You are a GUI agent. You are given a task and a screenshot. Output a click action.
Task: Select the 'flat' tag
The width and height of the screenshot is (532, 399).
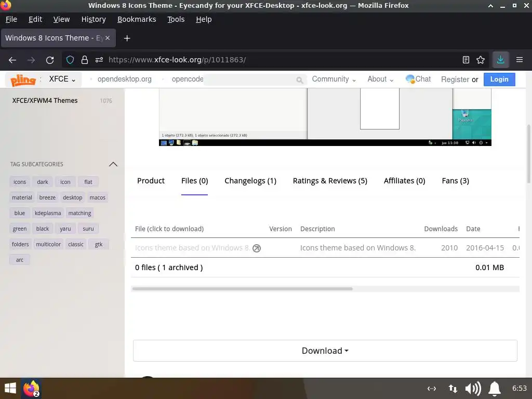point(88,182)
